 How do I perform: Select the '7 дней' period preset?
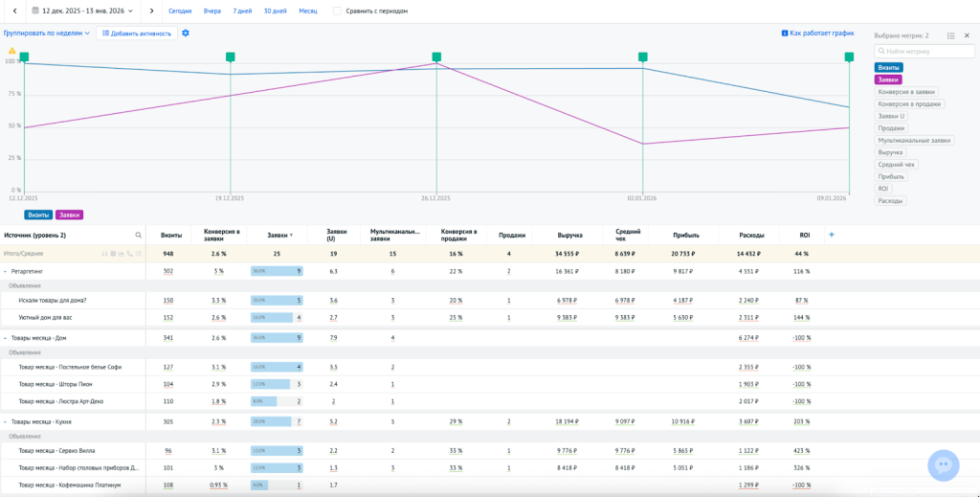[x=241, y=11]
